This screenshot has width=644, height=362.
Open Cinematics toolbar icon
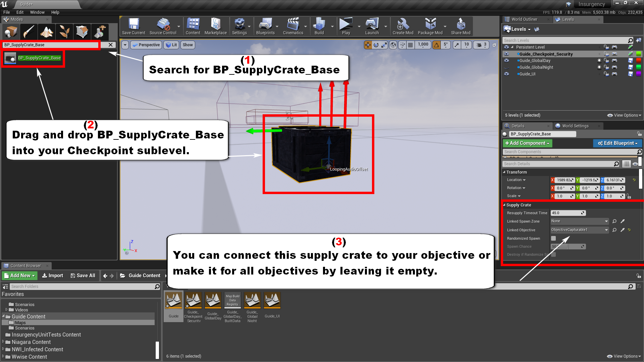293,26
